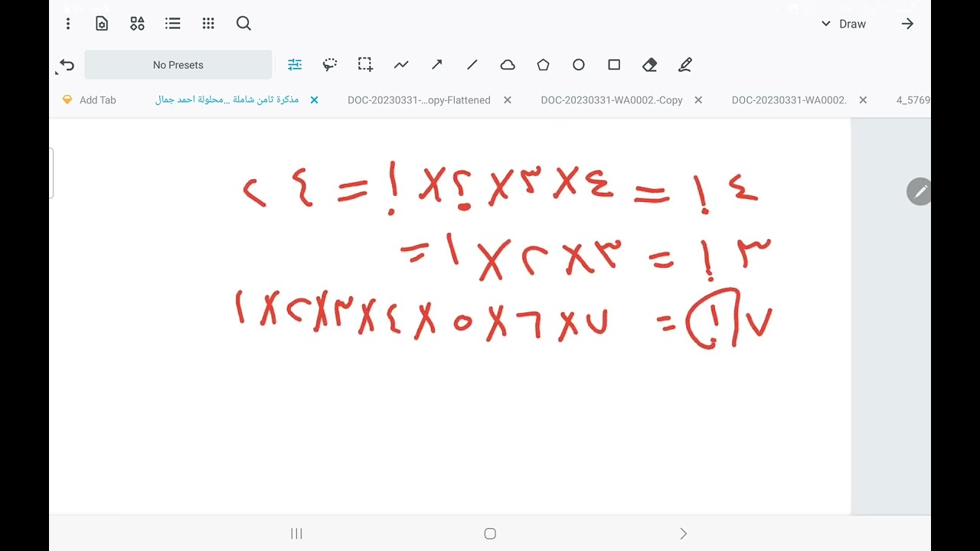
Task: Switch to the 4_5769 tab
Action: point(913,100)
